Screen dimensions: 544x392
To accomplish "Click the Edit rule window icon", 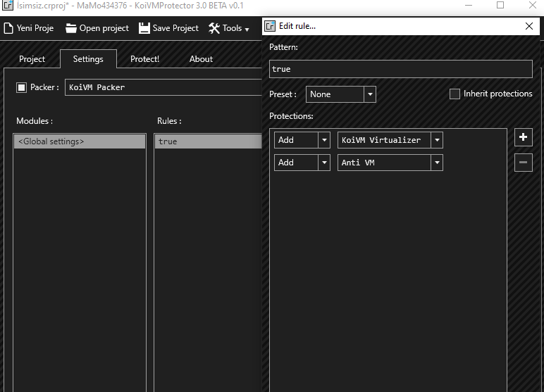I will tap(270, 26).
